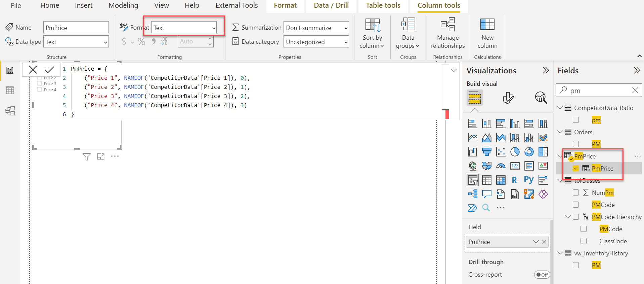Screen dimensions: 644x284
Task: Click Manage relationships in the ribbon
Action: point(448,34)
